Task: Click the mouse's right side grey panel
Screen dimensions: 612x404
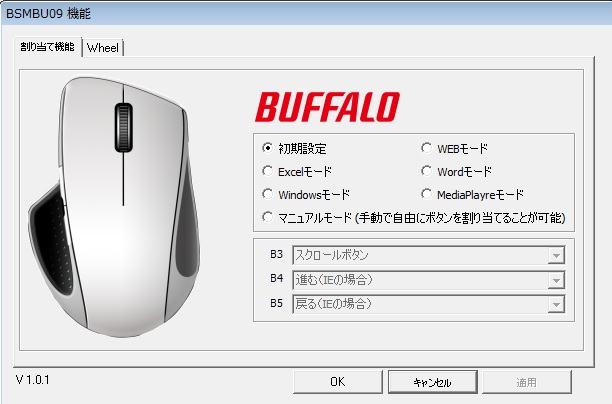Action: 187,230
